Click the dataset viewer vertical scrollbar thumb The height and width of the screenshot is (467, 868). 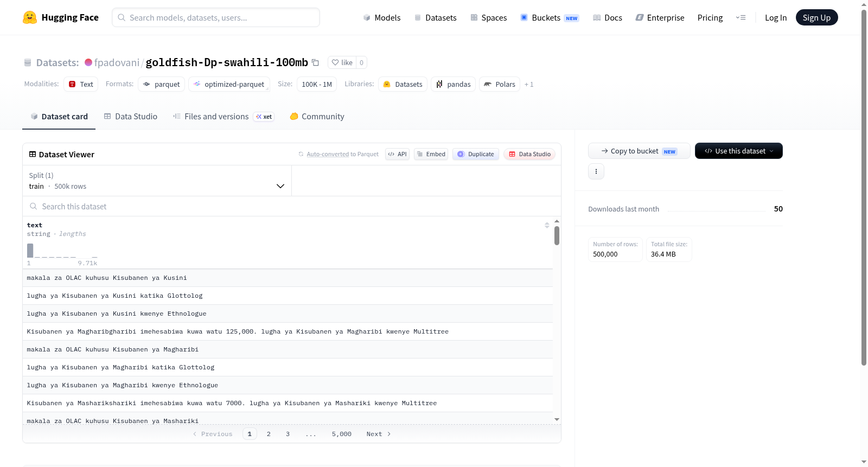tap(557, 236)
